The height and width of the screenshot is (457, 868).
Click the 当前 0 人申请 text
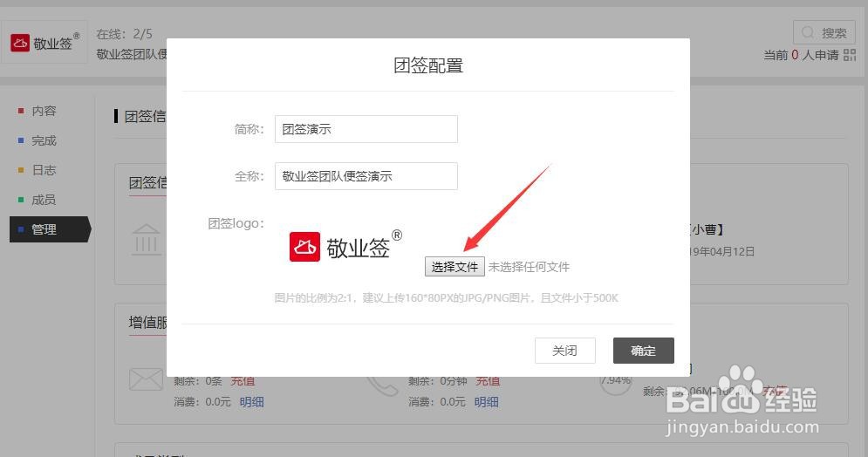(801, 55)
